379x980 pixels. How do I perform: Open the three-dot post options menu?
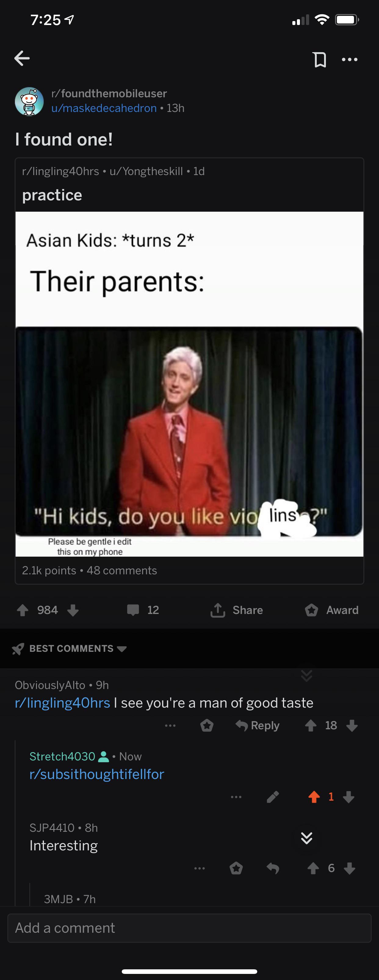coord(350,59)
